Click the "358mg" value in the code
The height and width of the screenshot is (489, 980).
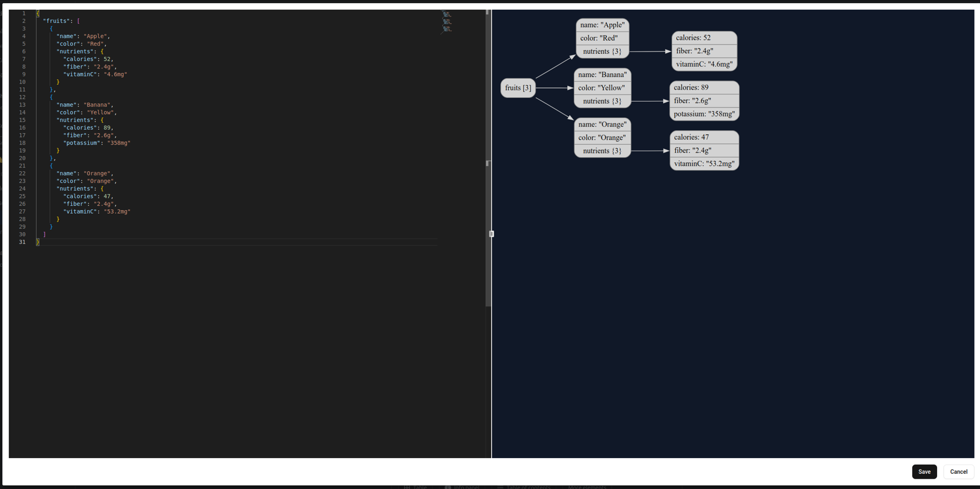119,143
